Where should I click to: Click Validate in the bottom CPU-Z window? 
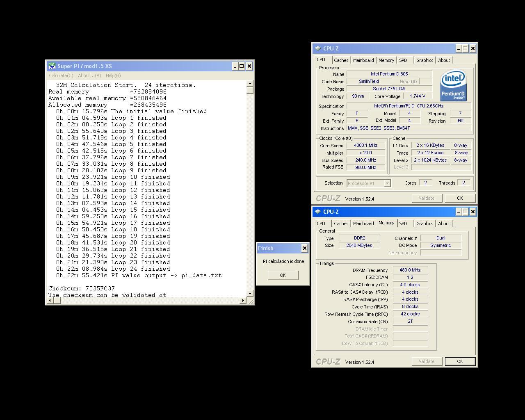pos(427,361)
